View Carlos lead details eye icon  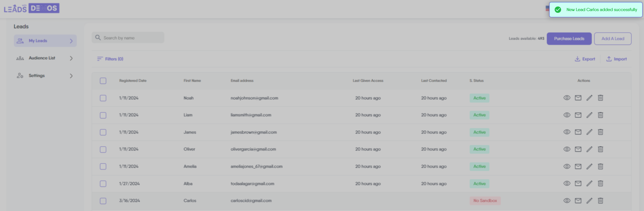point(567,201)
